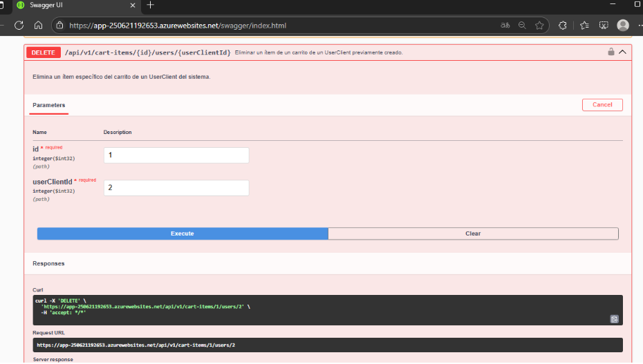Execute the DELETE request
This screenshot has width=643, height=364.
(183, 233)
